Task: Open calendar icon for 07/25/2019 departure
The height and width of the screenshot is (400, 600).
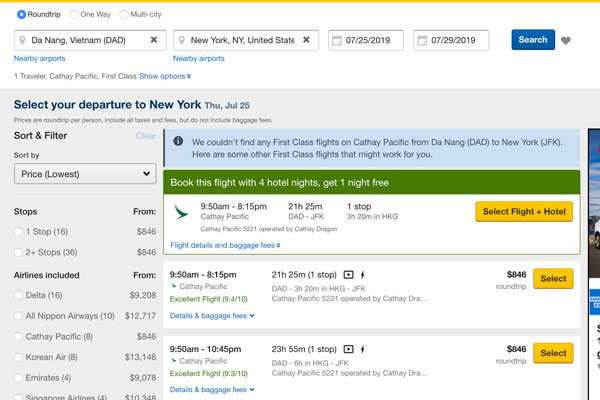Action: (x=337, y=41)
